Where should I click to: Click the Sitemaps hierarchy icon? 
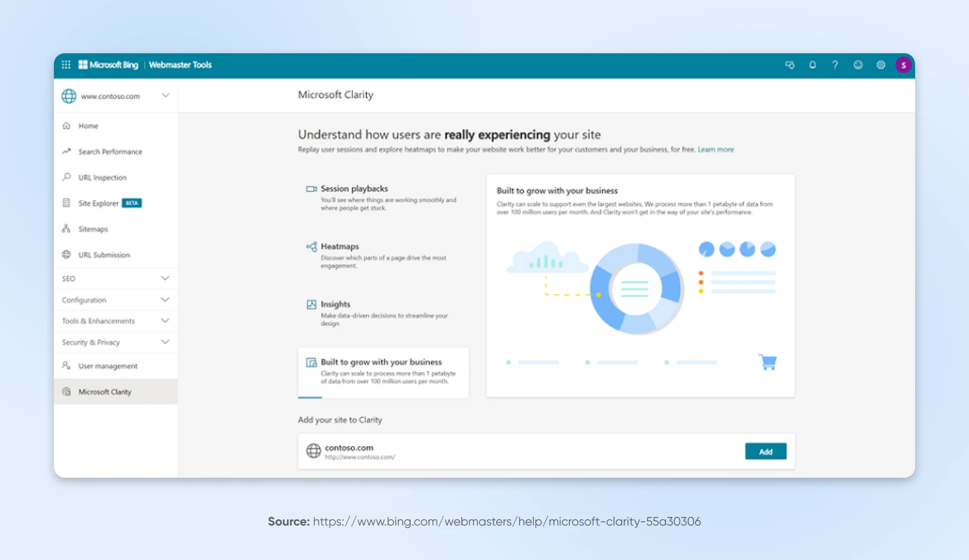67,229
